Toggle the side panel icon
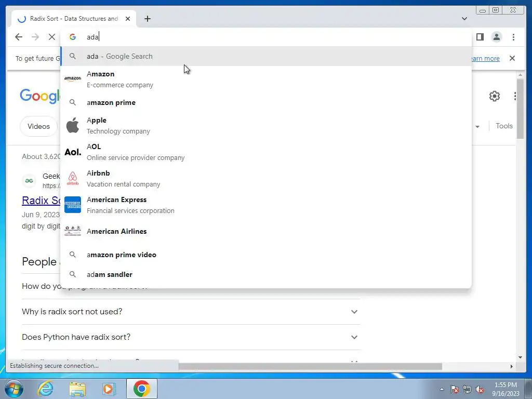Viewport: 532px width, 399px height. [480, 37]
